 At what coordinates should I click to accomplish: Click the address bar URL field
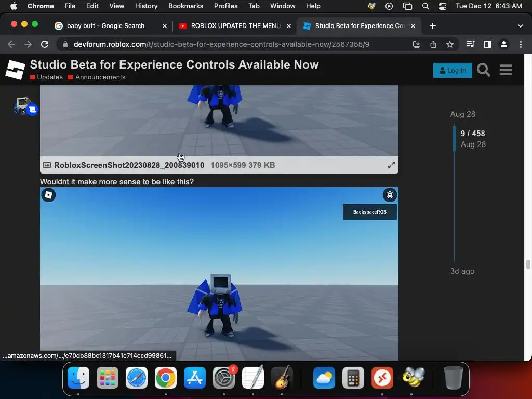(221, 44)
